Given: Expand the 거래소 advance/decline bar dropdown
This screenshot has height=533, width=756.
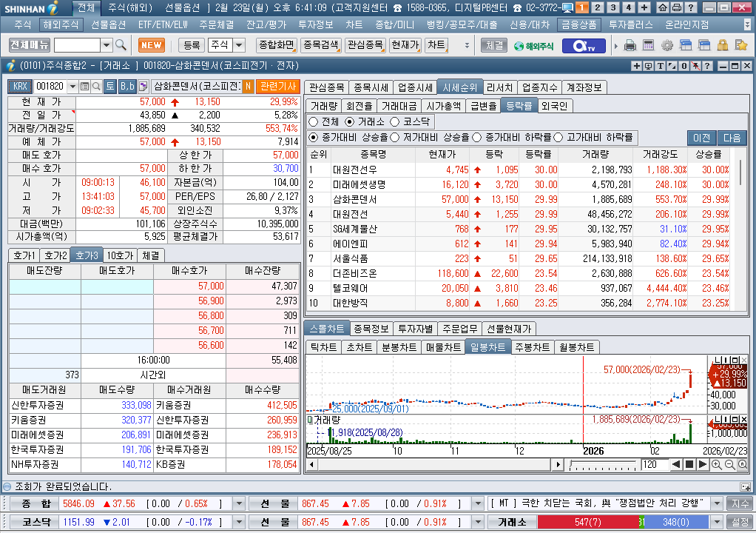Looking at the screenshot, I should point(717,522).
